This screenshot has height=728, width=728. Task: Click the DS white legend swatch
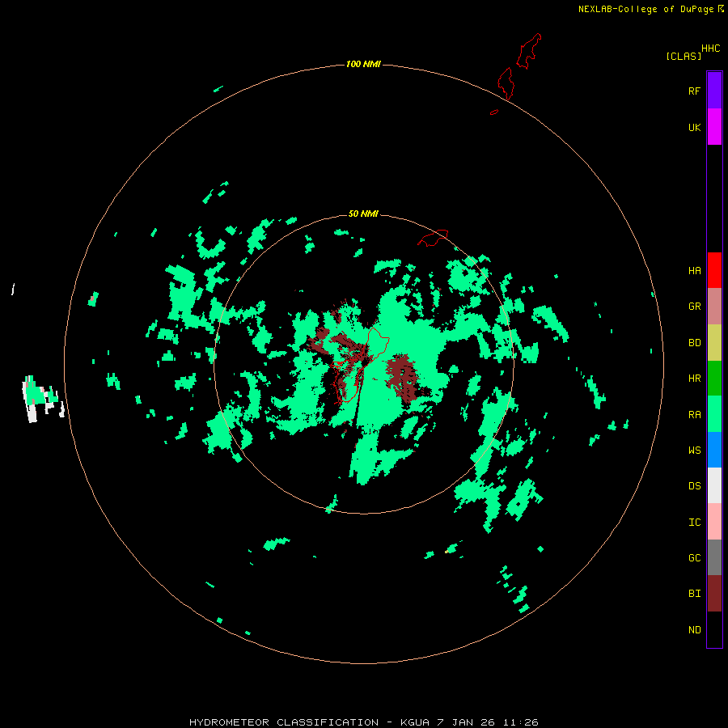pyautogui.click(x=714, y=485)
